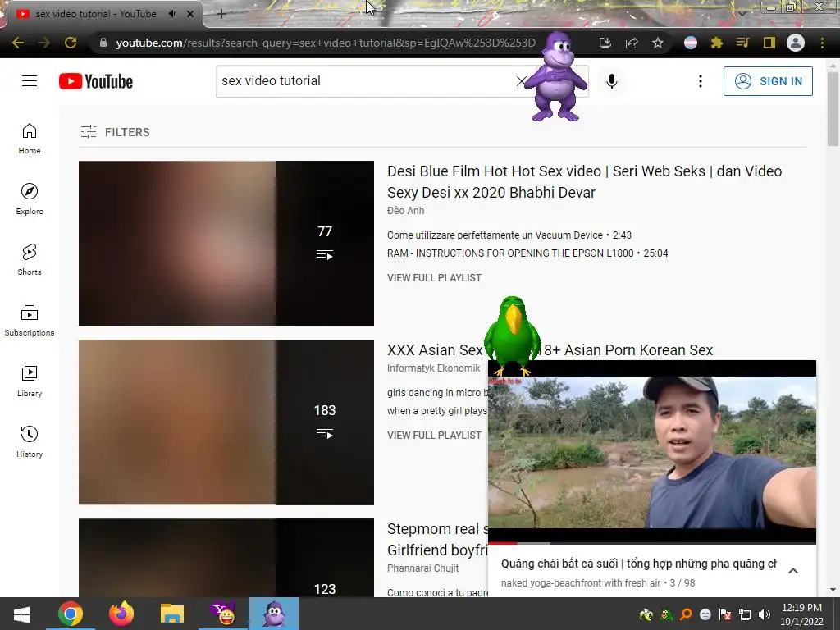Viewport: 840px width, 630px height.
Task: Open the media controls toolbar icon
Action: click(743, 43)
